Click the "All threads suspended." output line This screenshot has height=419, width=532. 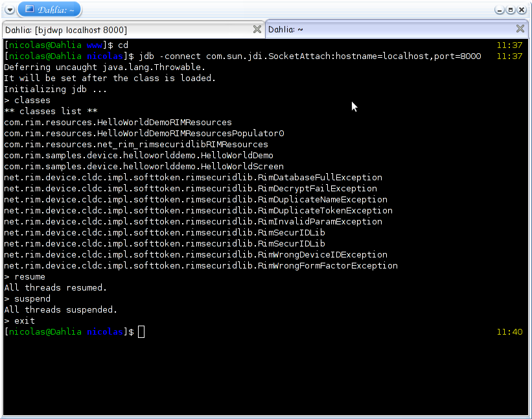click(x=61, y=310)
